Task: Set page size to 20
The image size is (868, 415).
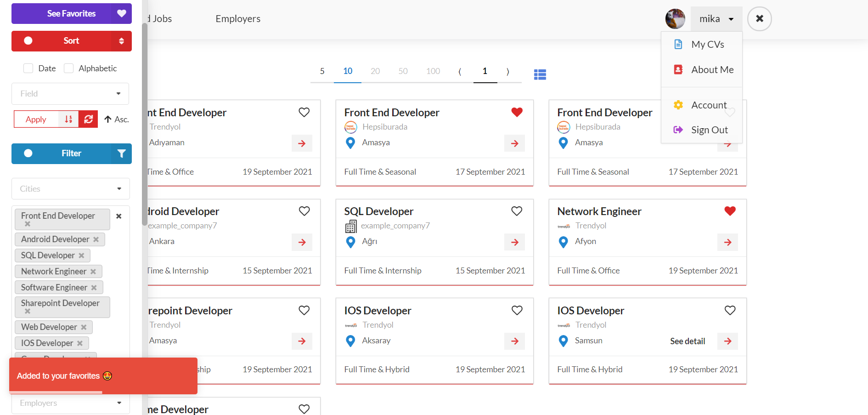Action: (x=375, y=71)
